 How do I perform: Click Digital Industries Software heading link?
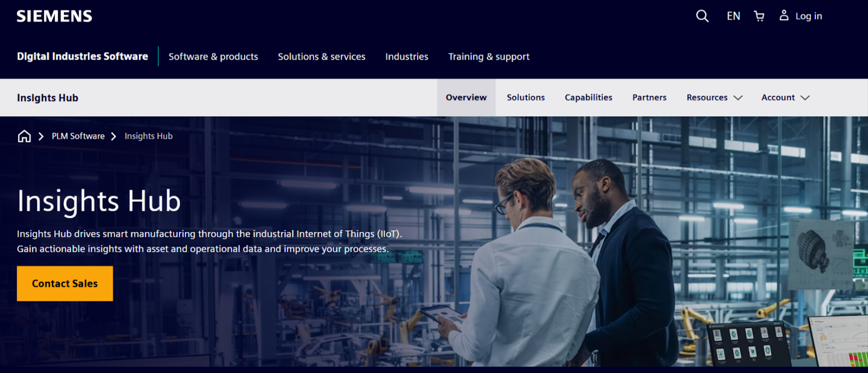[82, 56]
